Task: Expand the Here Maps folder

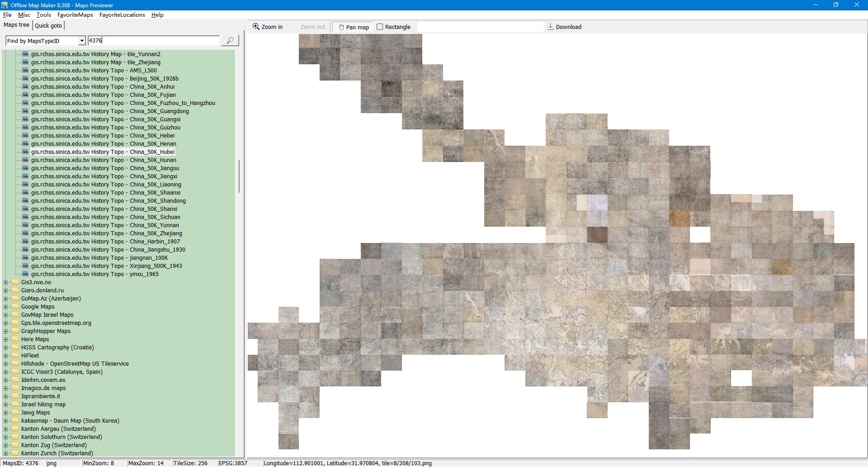Action: coord(6,339)
